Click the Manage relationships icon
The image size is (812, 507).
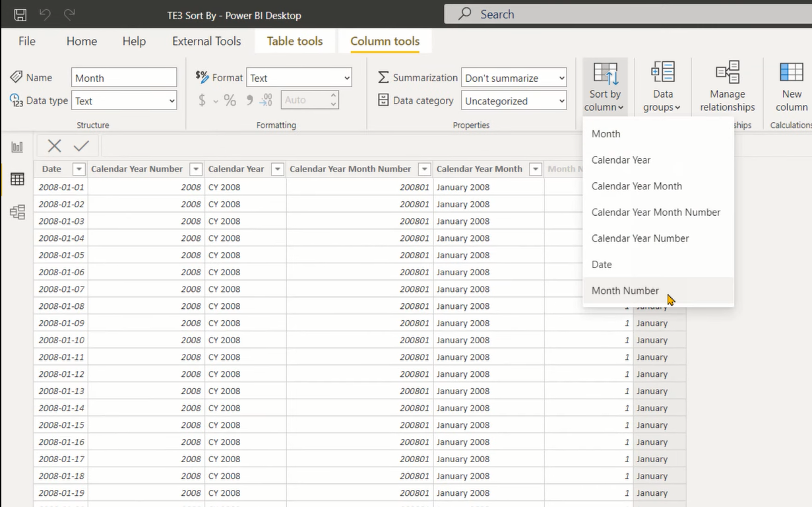[728, 72]
